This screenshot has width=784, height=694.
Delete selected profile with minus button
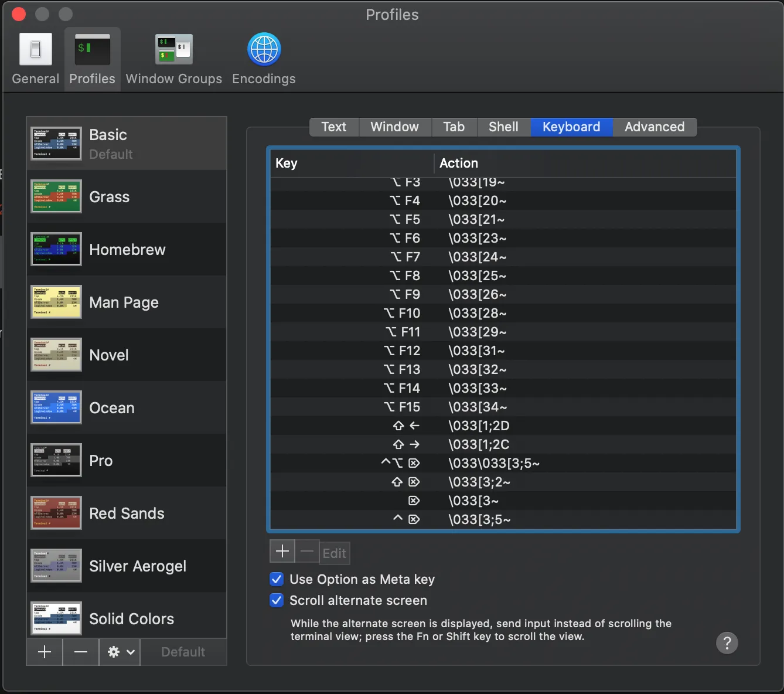click(81, 652)
